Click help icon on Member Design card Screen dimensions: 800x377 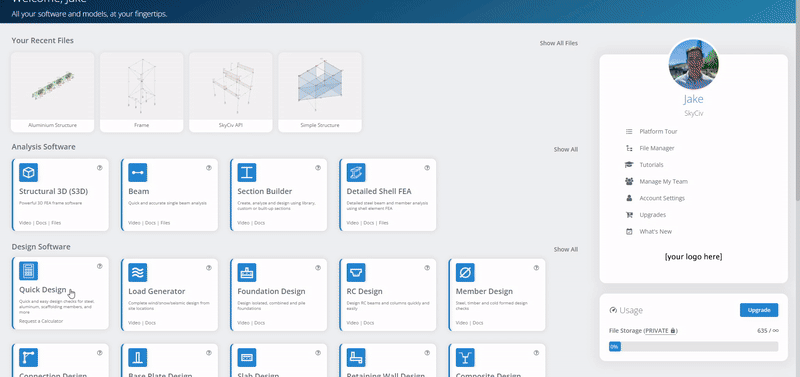(536, 267)
